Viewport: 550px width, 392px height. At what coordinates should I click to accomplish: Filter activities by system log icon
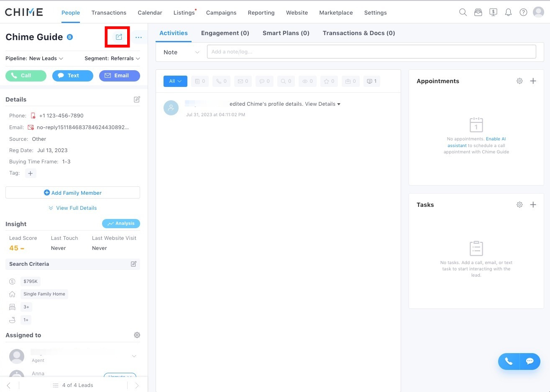(x=372, y=81)
